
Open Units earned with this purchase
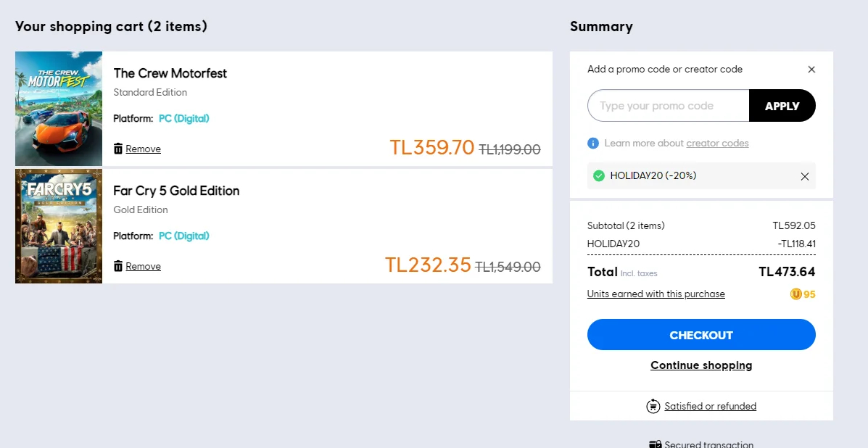pyautogui.click(x=656, y=294)
